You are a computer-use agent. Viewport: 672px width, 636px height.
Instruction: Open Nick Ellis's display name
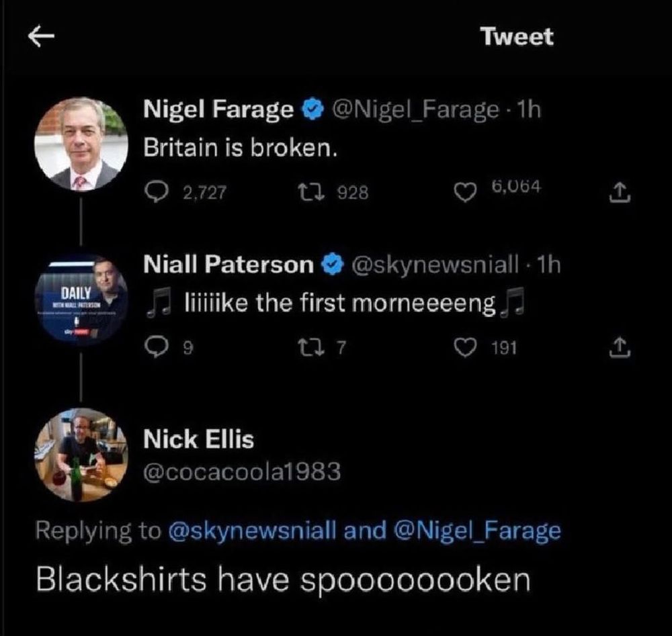[x=199, y=440]
